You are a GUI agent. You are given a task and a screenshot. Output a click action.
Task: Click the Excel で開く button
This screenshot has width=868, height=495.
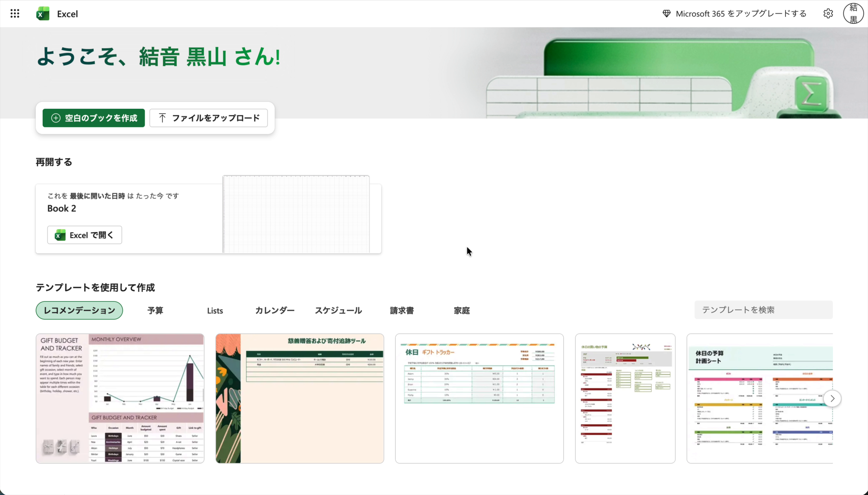point(84,235)
